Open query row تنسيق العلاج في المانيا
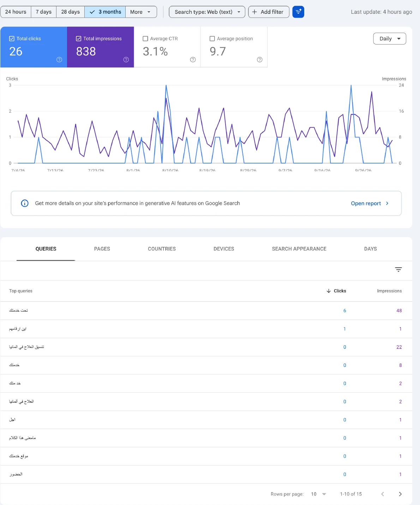Screen dimensions: 420x505 [206, 347]
